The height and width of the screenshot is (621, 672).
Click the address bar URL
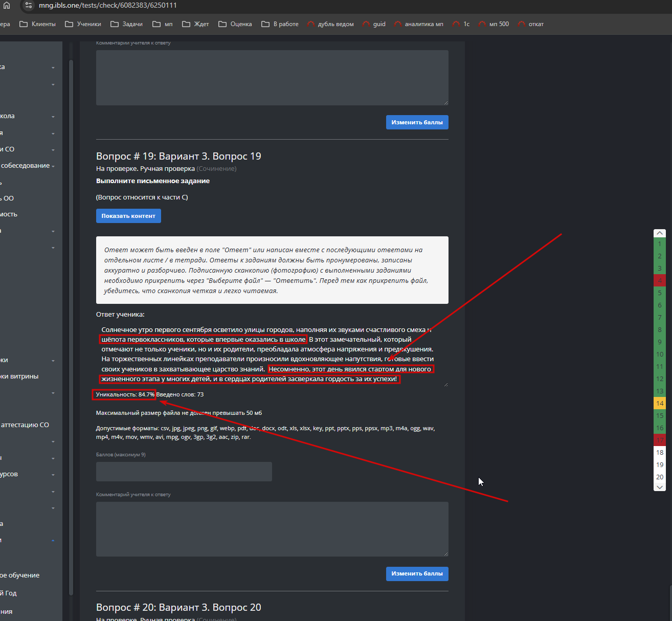coord(108,5)
